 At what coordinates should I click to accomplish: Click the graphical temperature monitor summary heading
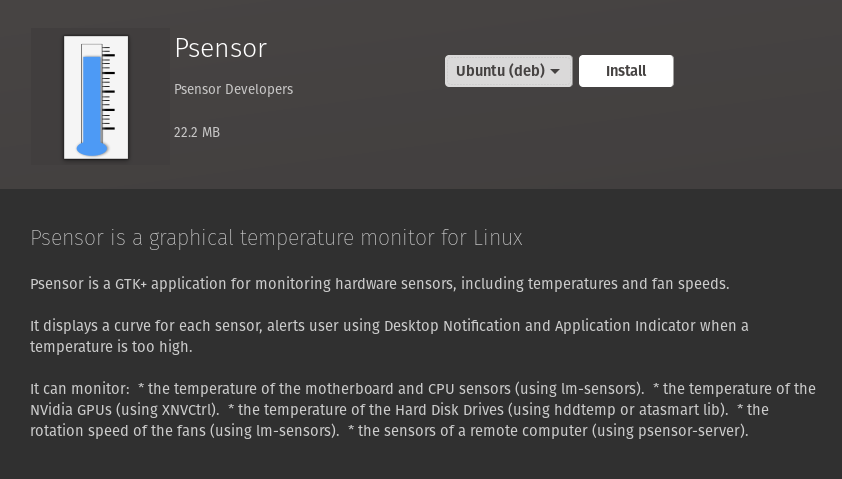point(276,238)
